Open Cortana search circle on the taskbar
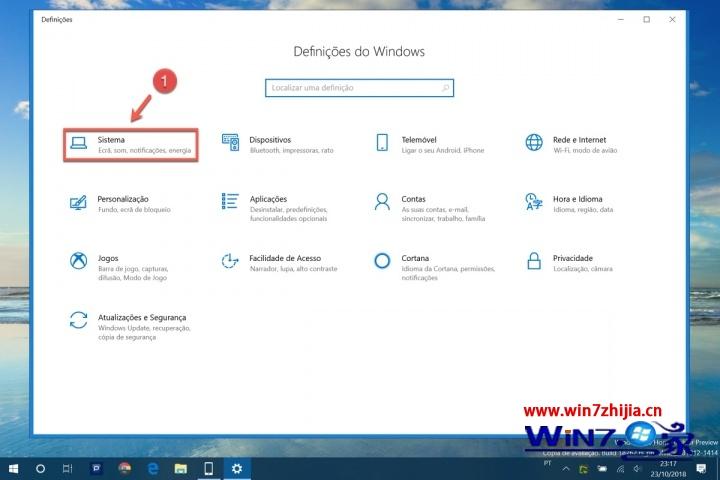 tap(40, 469)
